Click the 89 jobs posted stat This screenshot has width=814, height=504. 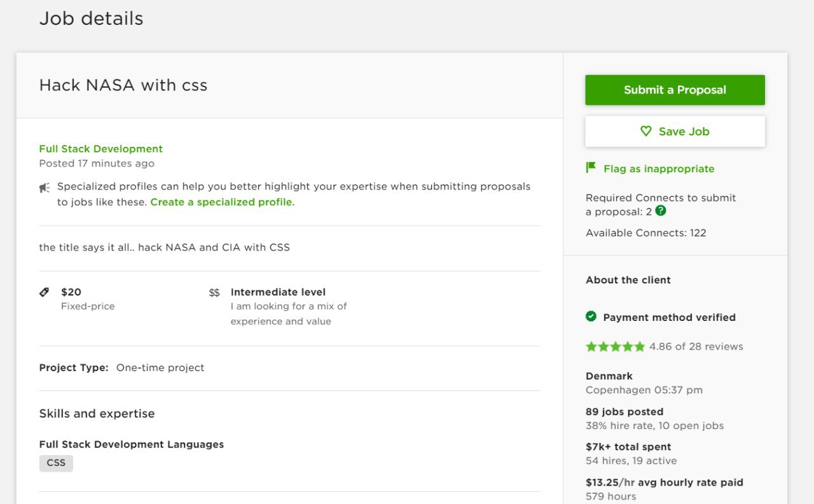click(624, 411)
